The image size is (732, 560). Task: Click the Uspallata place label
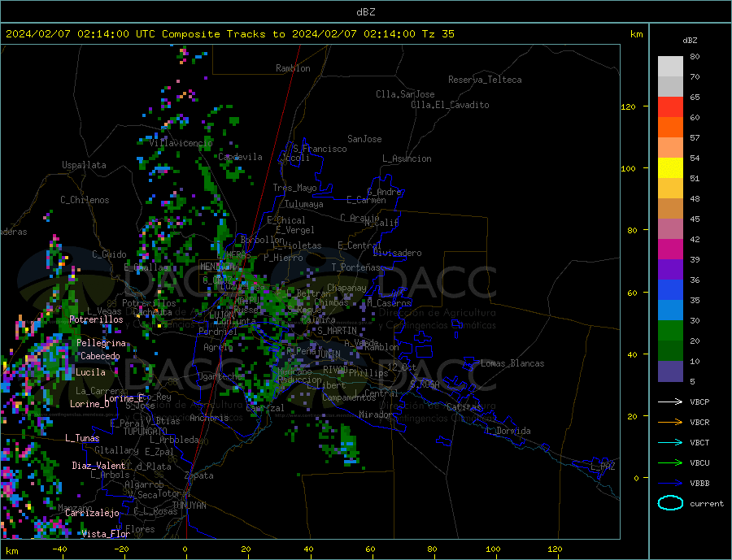(x=84, y=165)
